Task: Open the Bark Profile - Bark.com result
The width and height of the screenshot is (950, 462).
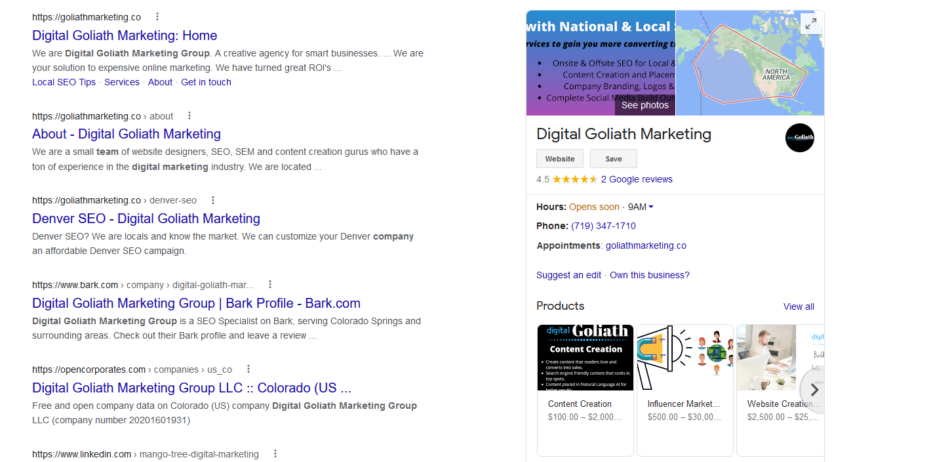Action: 196,303
